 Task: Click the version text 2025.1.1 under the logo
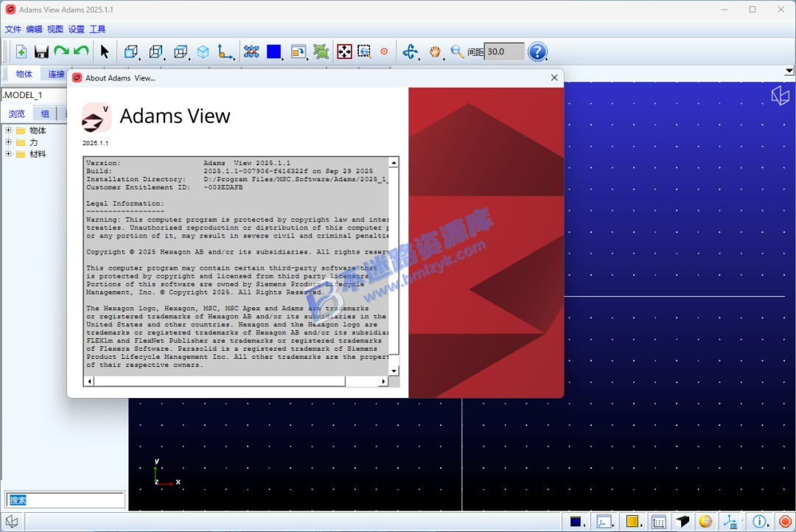(x=95, y=143)
